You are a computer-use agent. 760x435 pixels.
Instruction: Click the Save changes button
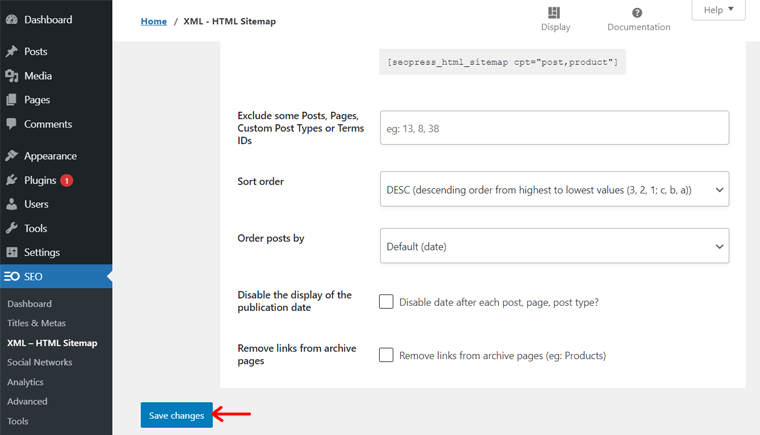(176, 415)
